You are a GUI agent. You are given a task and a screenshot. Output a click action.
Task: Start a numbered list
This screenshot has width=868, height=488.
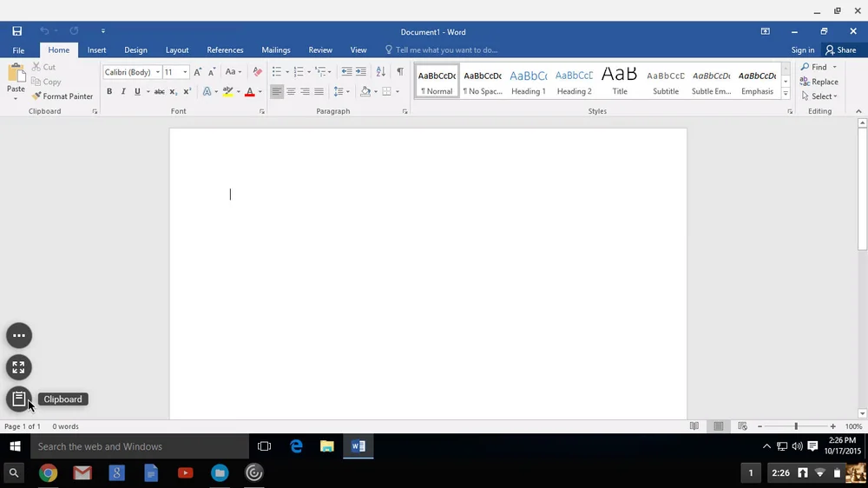click(x=299, y=71)
